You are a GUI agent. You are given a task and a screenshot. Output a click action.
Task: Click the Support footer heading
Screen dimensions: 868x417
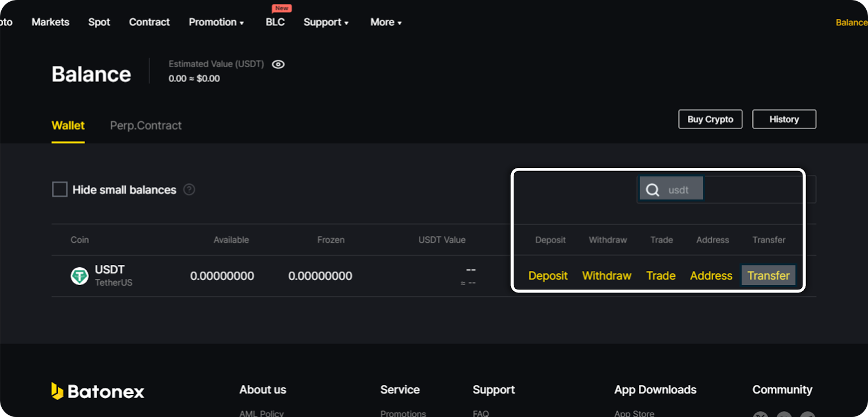(494, 389)
